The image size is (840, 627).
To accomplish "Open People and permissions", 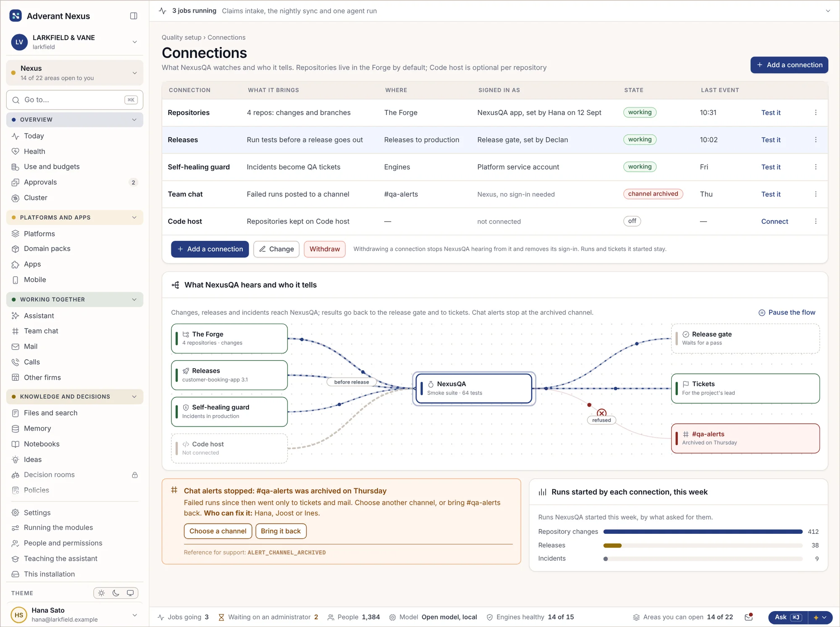I will 75,543.
